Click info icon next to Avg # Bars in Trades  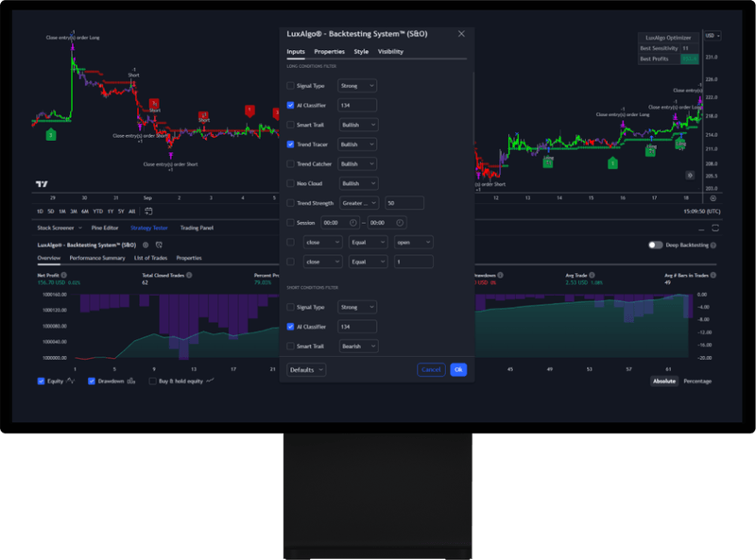point(713,275)
